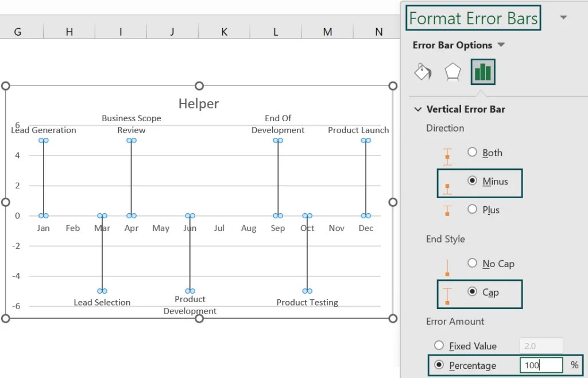Collapse the Vertical Error Bar section

(x=417, y=109)
